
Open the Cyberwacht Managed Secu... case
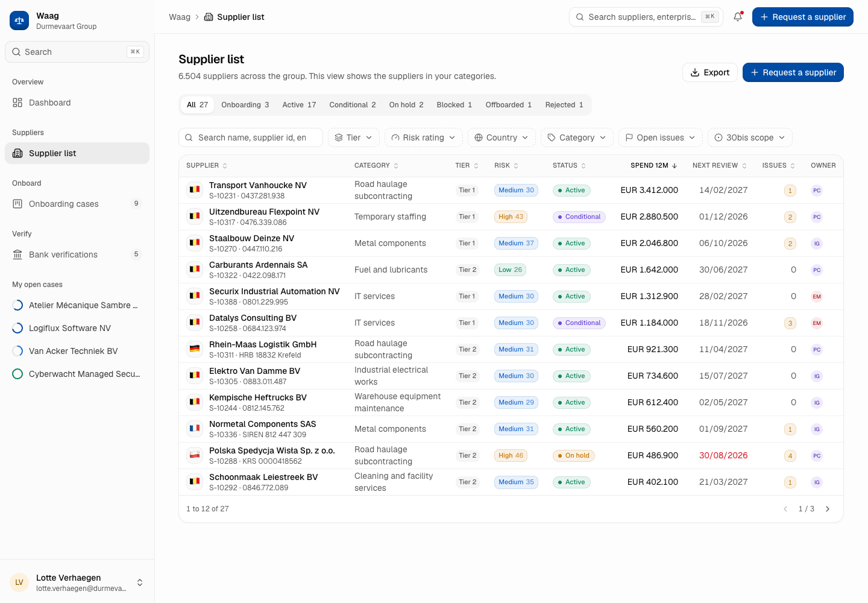click(77, 374)
